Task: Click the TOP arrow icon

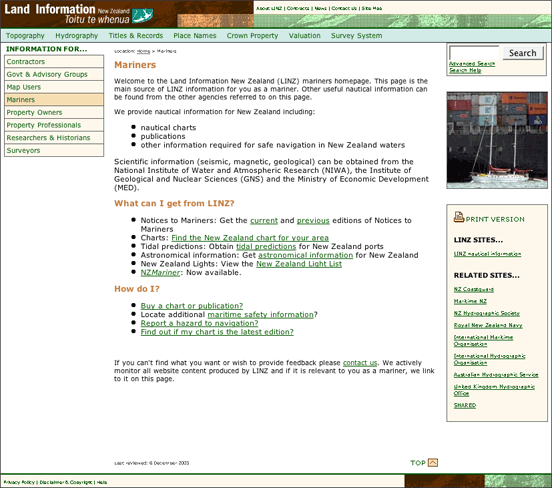Action: click(x=433, y=463)
